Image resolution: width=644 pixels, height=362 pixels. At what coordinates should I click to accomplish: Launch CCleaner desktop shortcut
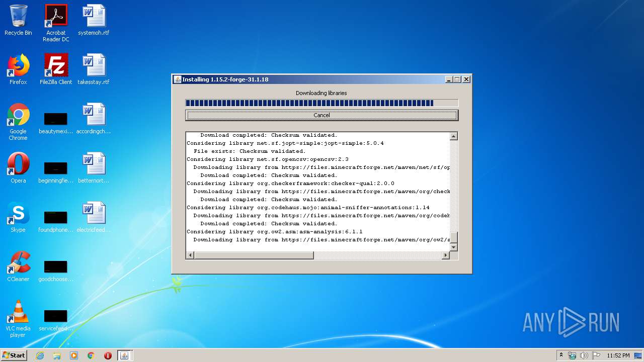pos(18,266)
